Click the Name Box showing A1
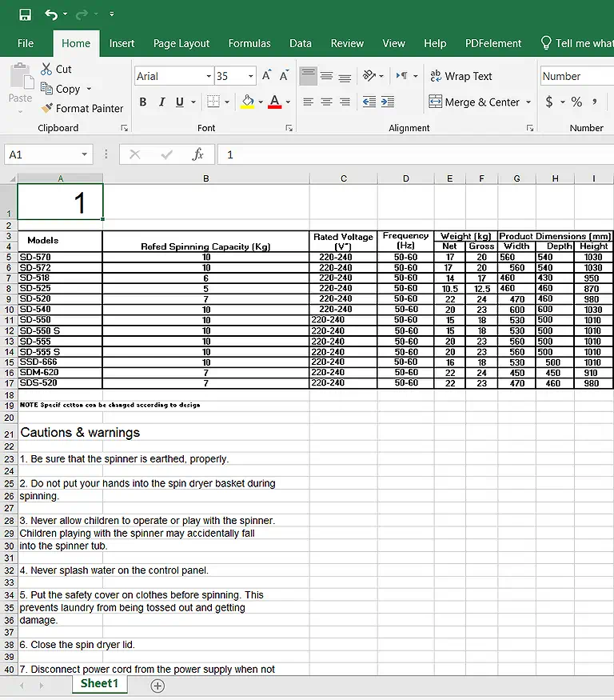The image size is (614, 700). coord(49,154)
